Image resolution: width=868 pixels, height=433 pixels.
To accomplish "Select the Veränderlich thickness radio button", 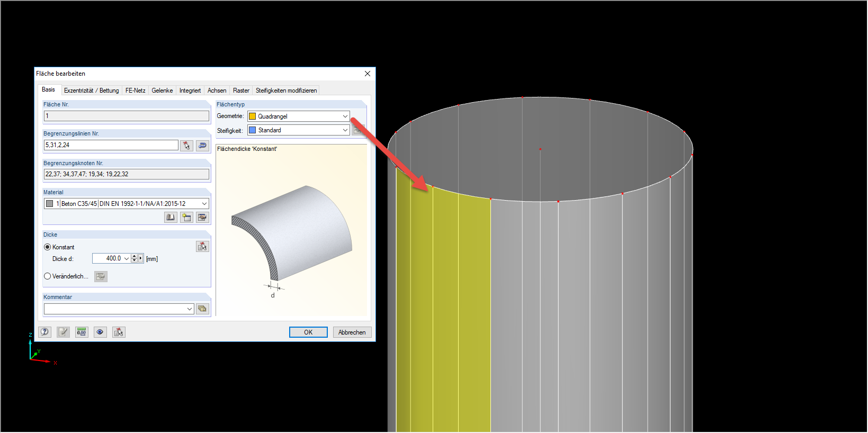I will click(x=48, y=276).
